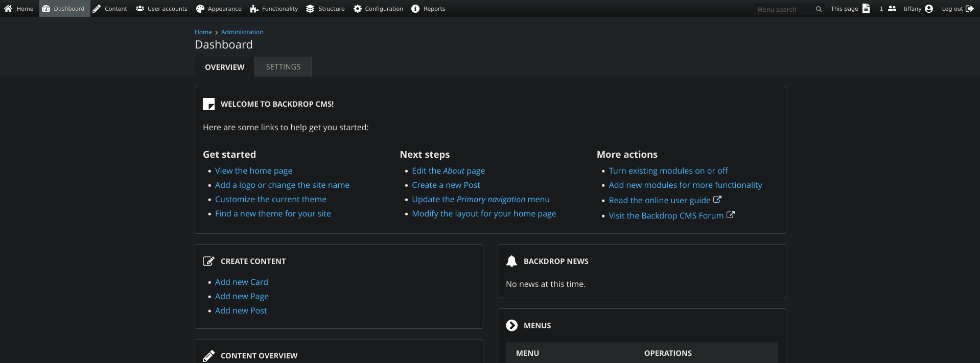The image size is (980, 363).
Task: Click the Home breadcrumb link
Action: coord(203,32)
